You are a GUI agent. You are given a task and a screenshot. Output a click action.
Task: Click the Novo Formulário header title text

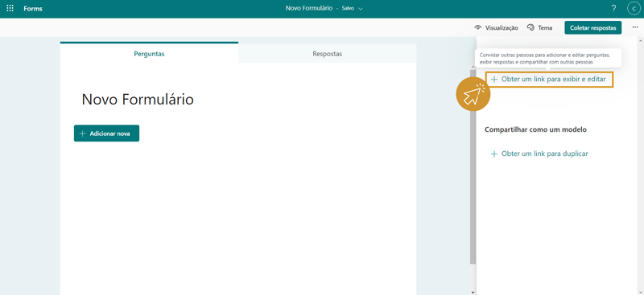[x=309, y=8]
